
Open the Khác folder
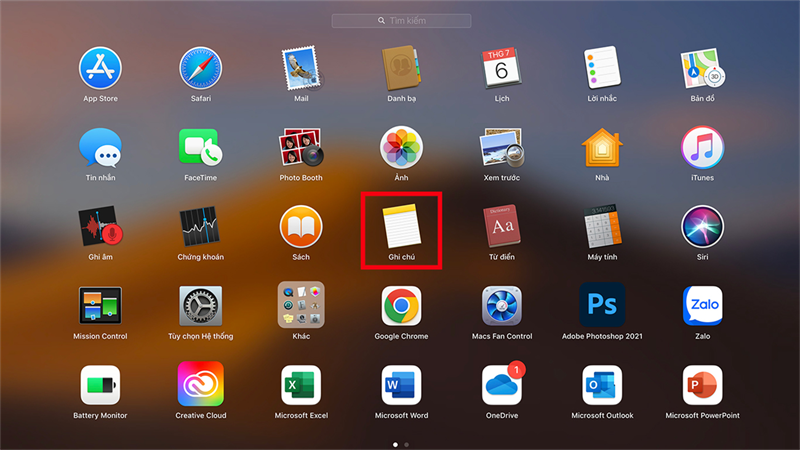pyautogui.click(x=301, y=305)
